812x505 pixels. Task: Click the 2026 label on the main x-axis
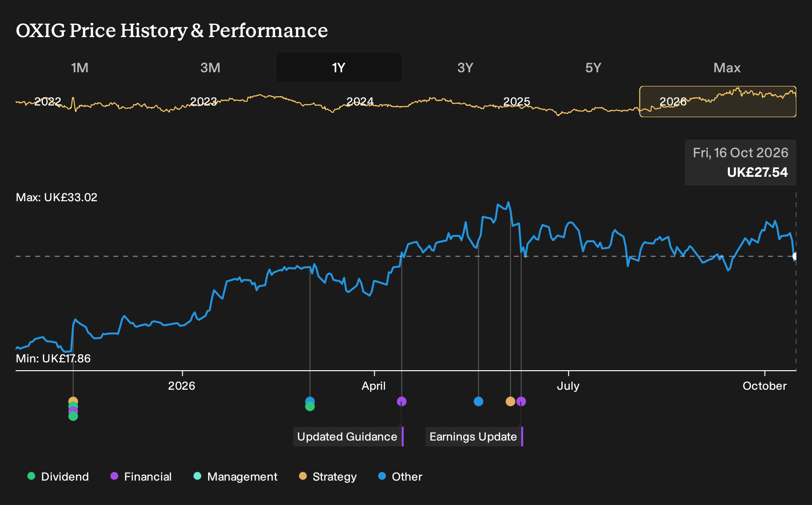pos(182,386)
